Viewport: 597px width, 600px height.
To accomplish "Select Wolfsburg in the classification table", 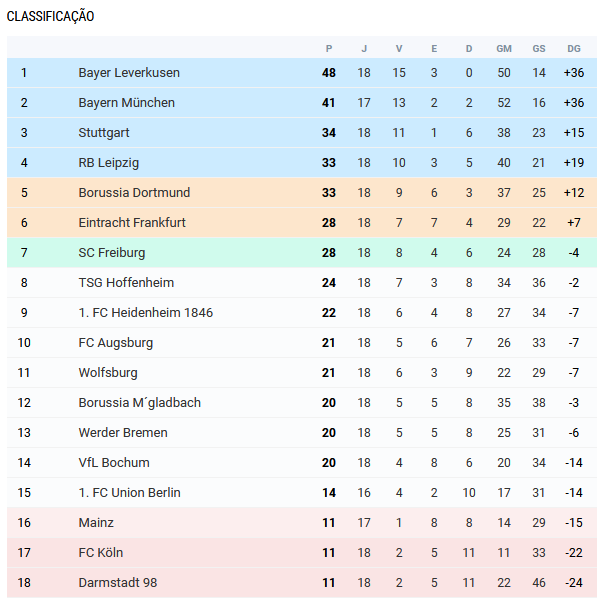I will [108, 373].
